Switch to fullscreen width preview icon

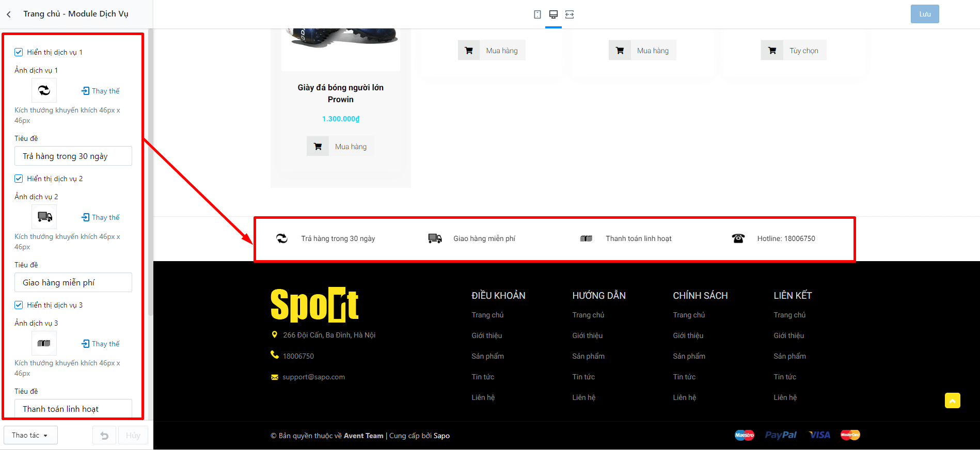tap(570, 14)
